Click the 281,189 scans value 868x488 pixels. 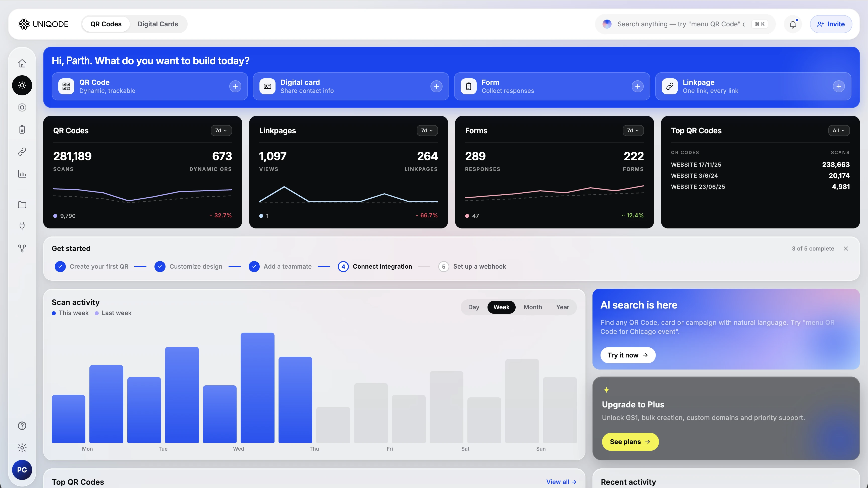tap(72, 156)
